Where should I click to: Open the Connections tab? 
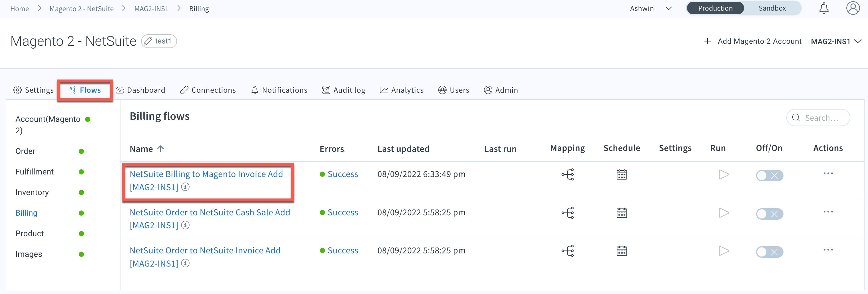click(x=208, y=90)
